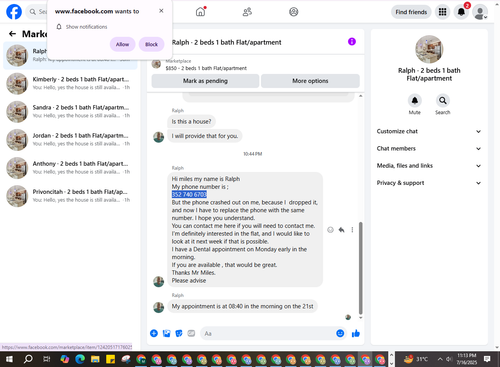Choose a sticker icon
The height and width of the screenshot is (367, 500).
[x=179, y=333]
